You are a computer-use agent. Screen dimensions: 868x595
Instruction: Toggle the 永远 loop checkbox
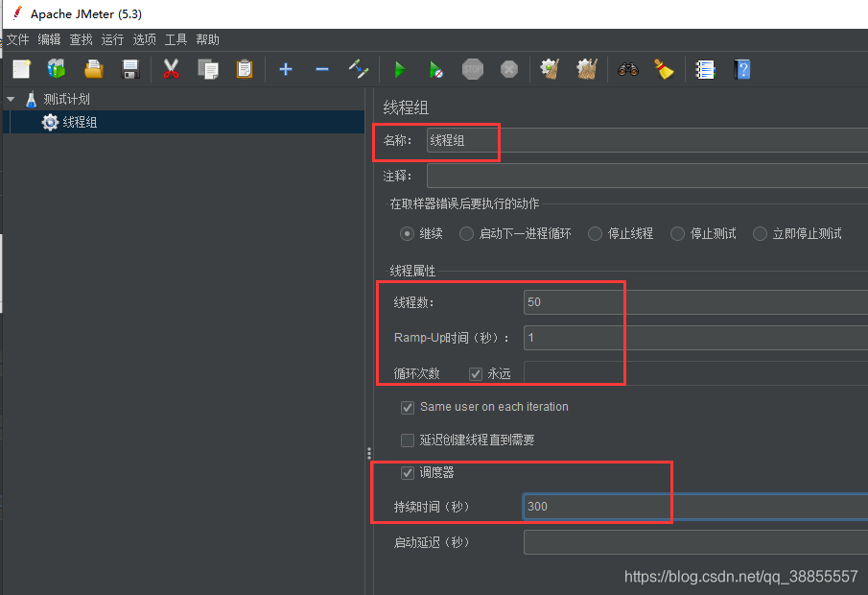click(476, 374)
